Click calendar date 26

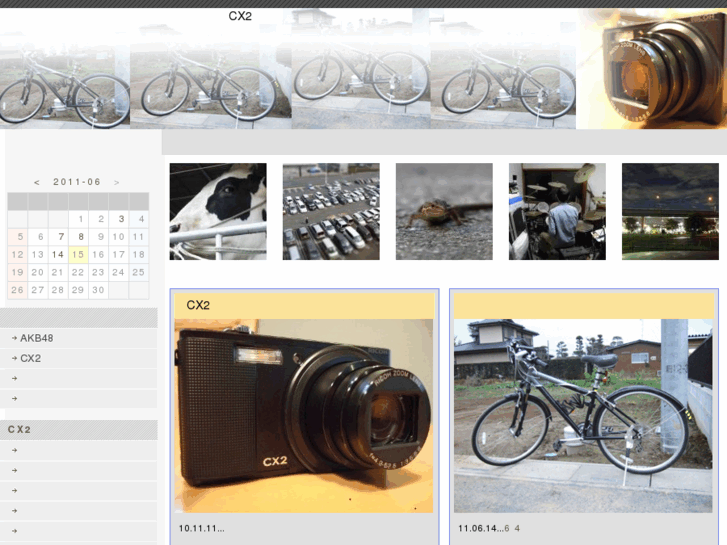pos(17,290)
